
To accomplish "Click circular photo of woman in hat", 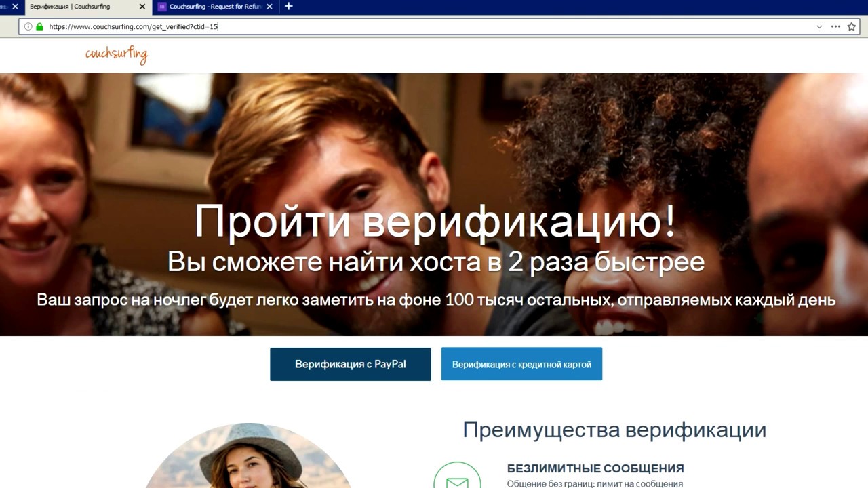I will pos(248,455).
